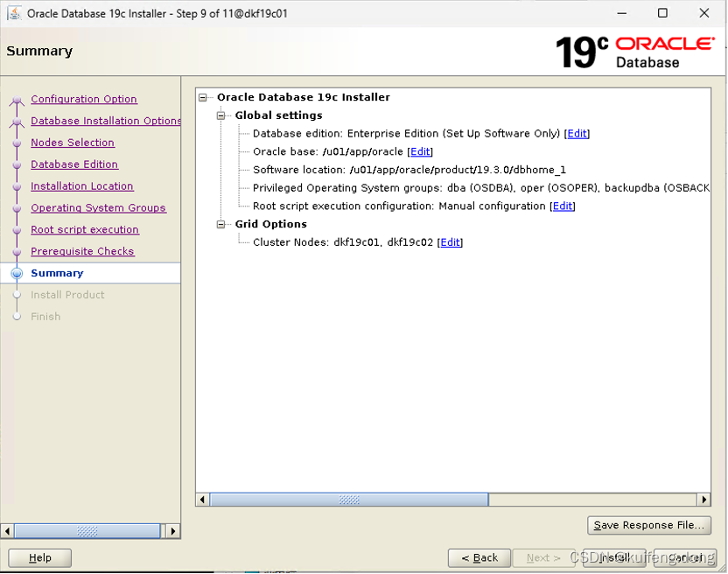The image size is (728, 574).
Task: Click the highlighted Summary step indicator dot
Action: pos(15,273)
